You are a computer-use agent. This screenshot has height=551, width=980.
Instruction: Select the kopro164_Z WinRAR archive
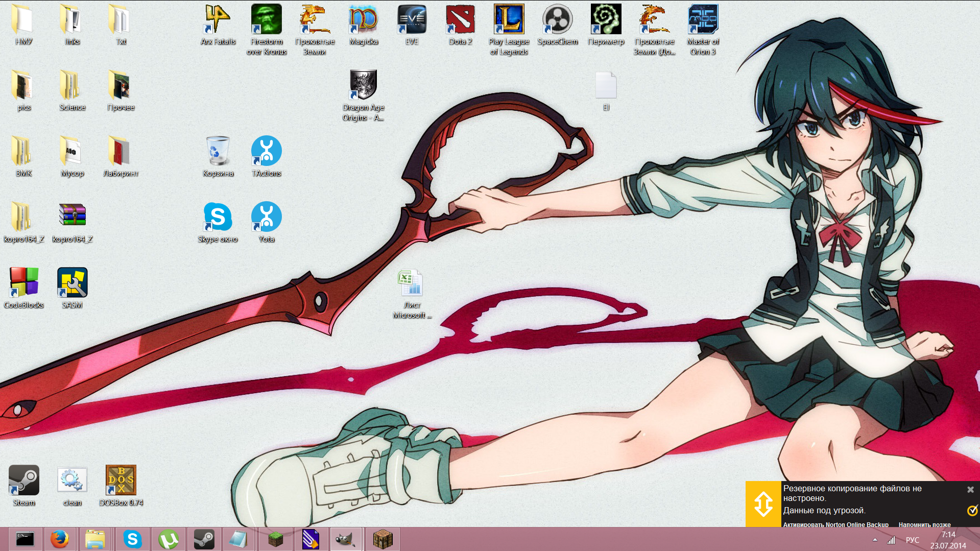(x=72, y=222)
